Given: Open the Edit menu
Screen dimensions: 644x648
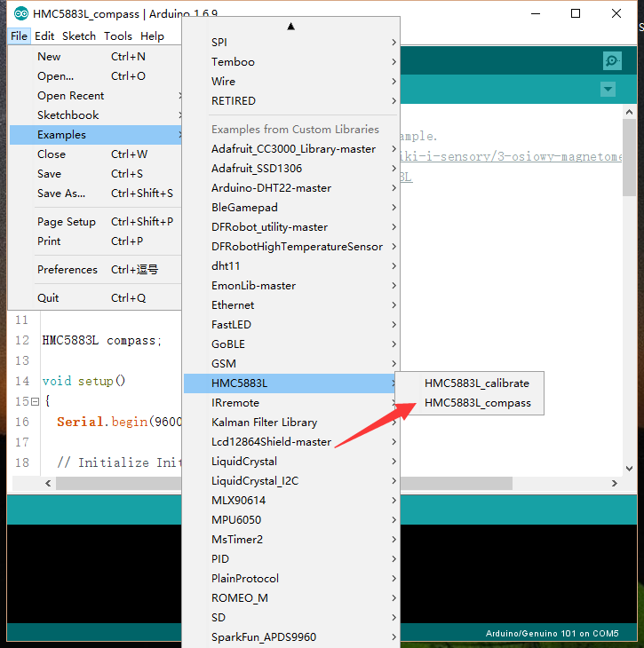Looking at the screenshot, I should pyautogui.click(x=44, y=36).
